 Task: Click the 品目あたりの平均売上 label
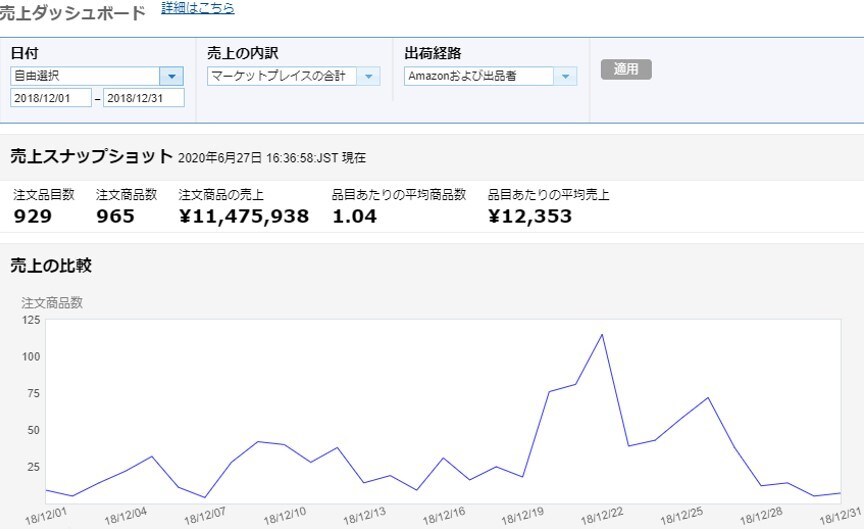pos(548,194)
